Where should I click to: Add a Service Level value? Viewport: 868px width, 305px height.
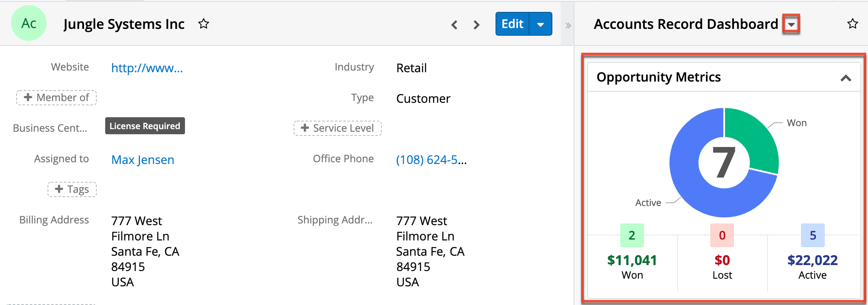[x=337, y=128]
